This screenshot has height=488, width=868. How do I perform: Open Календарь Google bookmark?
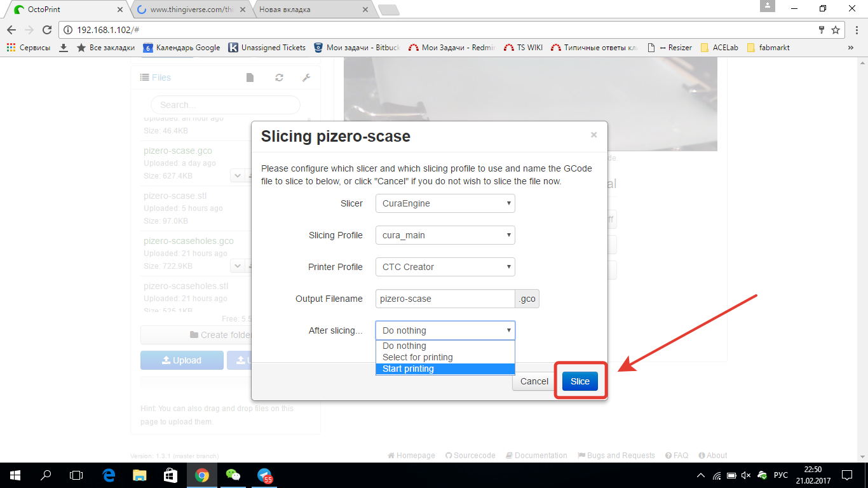tap(182, 48)
